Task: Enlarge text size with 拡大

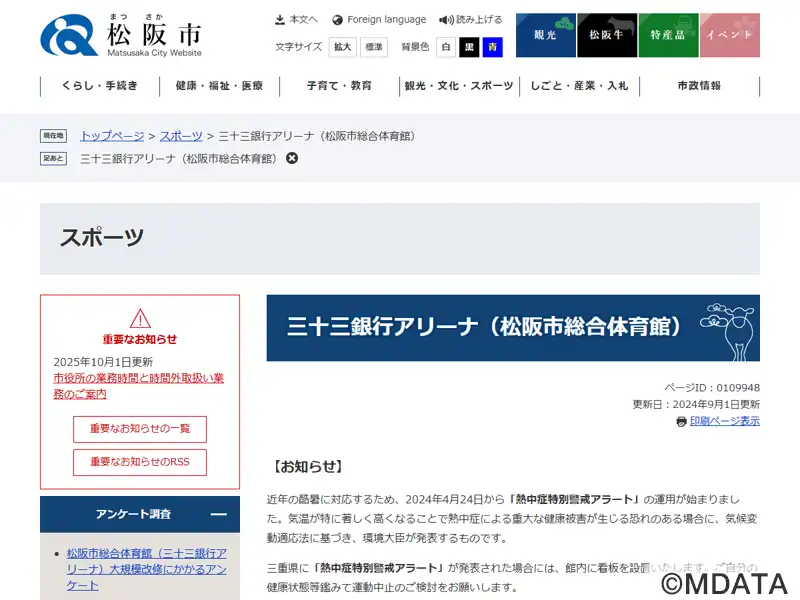Action: [343, 47]
